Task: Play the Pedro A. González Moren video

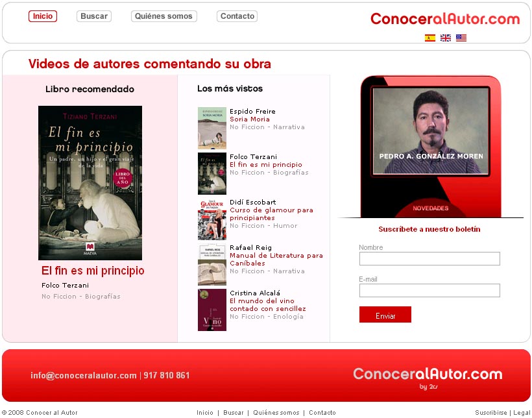Action: pyautogui.click(x=431, y=131)
